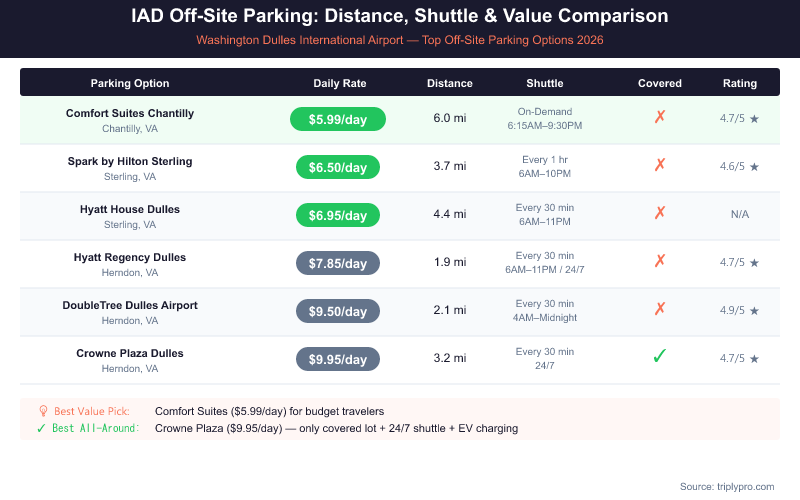Click the green checkmark for Crowne Plaza
Screen dimensions: 800x500
tap(660, 358)
